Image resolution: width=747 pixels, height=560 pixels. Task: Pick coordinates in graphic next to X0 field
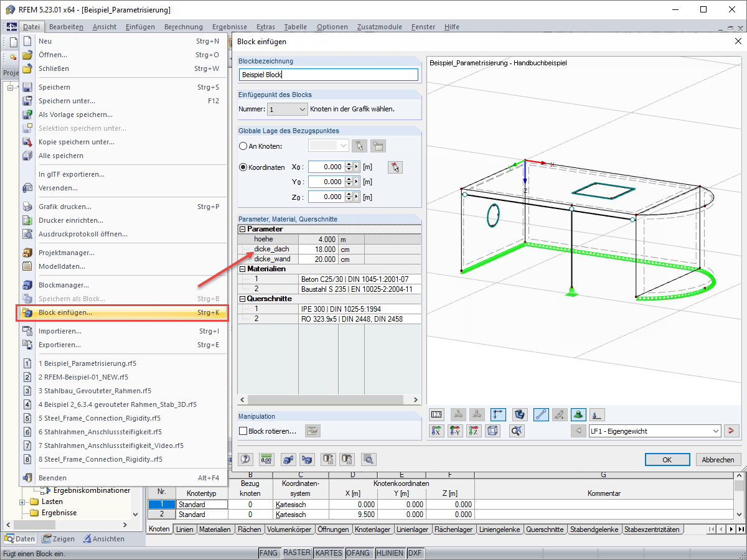[x=395, y=167]
